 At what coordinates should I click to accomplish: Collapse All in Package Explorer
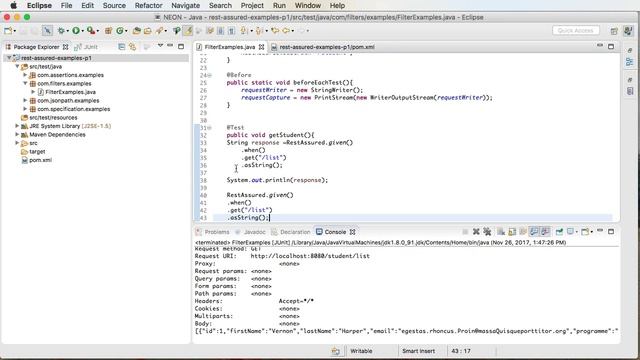121,47
